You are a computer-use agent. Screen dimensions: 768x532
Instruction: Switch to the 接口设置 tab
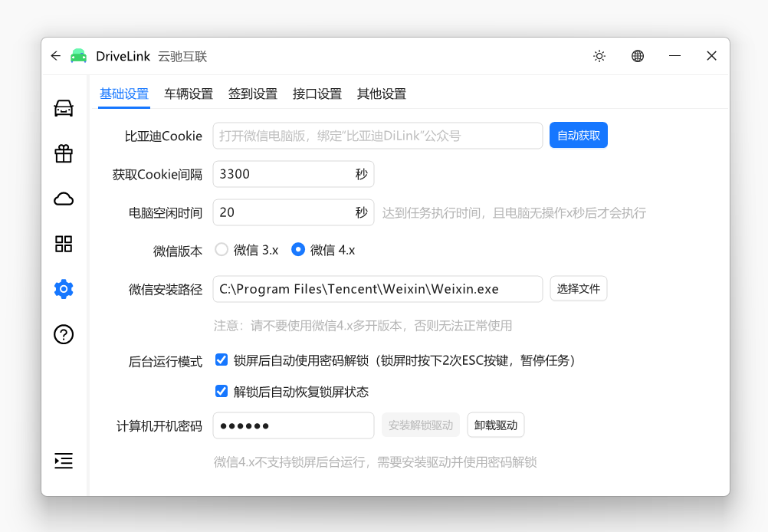(x=317, y=93)
